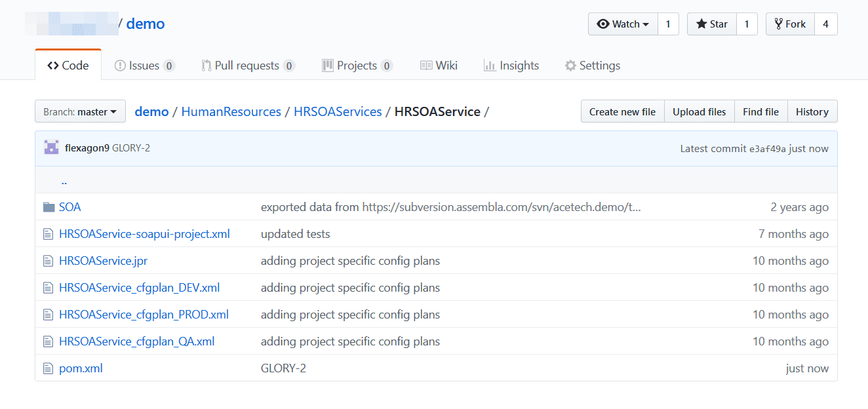Image resolution: width=868 pixels, height=409 pixels.
Task: Click the file icon beside HRSOAService.jpr
Action: point(47,261)
